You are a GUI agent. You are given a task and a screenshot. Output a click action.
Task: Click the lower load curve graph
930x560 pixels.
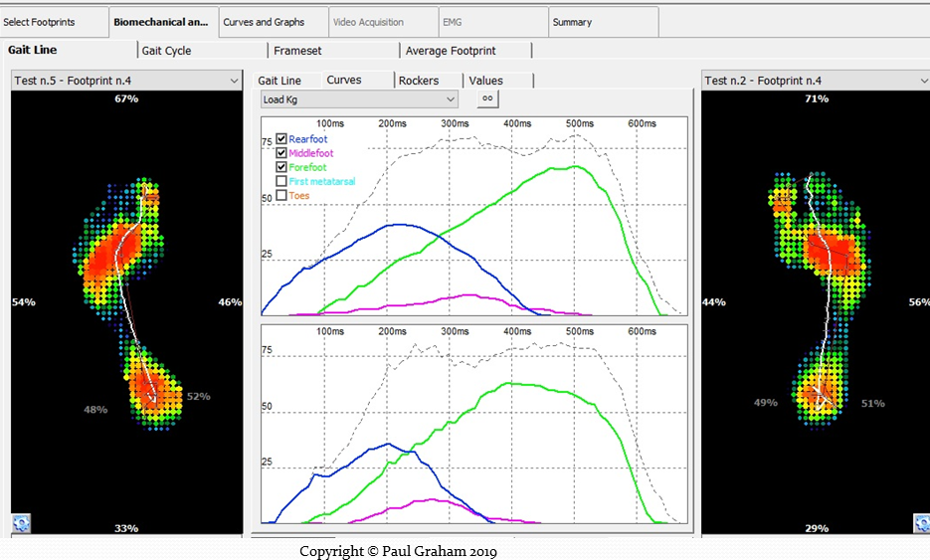click(x=474, y=424)
